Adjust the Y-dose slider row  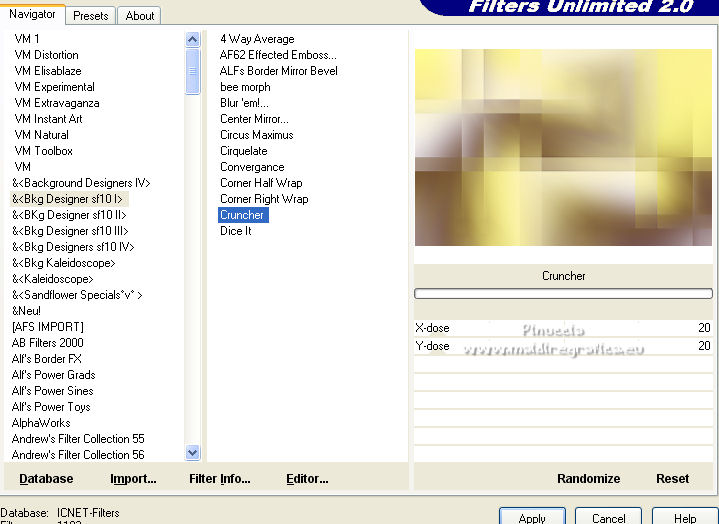563,346
